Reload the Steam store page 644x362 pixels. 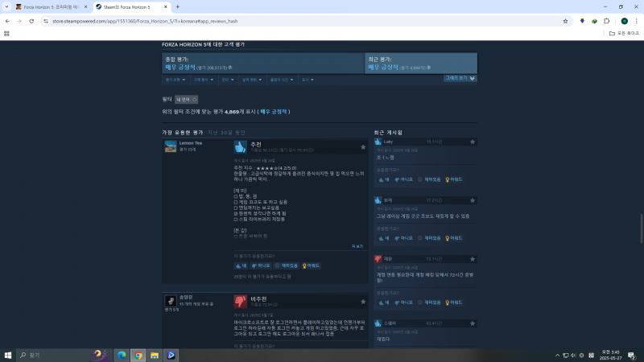[31, 21]
